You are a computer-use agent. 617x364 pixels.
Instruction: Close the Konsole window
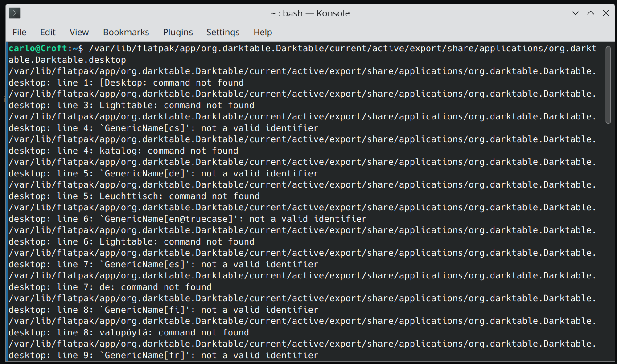pyautogui.click(x=606, y=13)
